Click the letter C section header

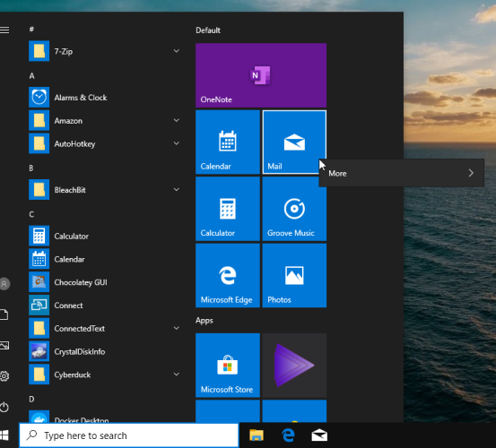pyautogui.click(x=31, y=214)
